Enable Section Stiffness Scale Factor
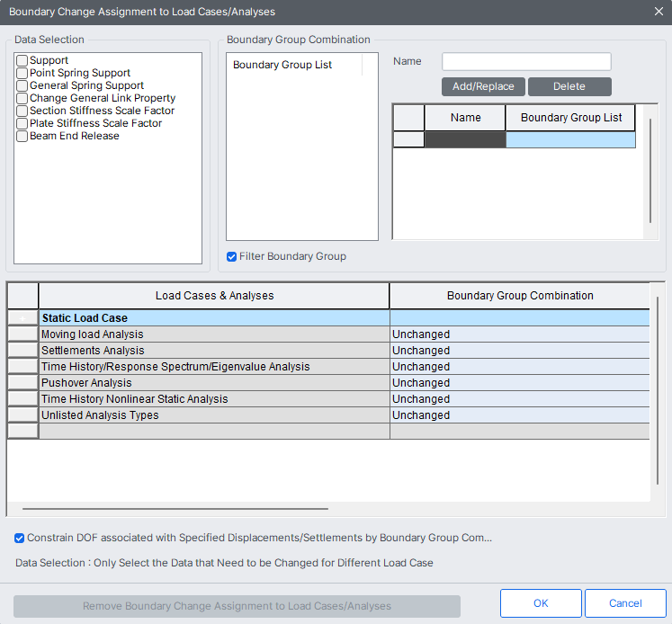672x624 pixels. point(22,111)
